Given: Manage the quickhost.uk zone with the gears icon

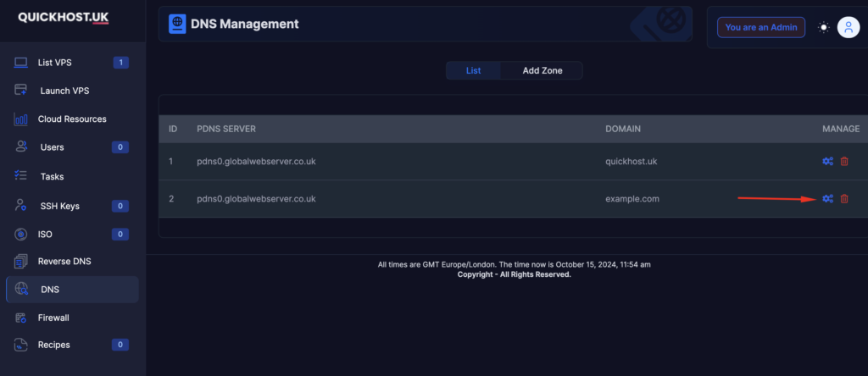Looking at the screenshot, I should [x=827, y=162].
